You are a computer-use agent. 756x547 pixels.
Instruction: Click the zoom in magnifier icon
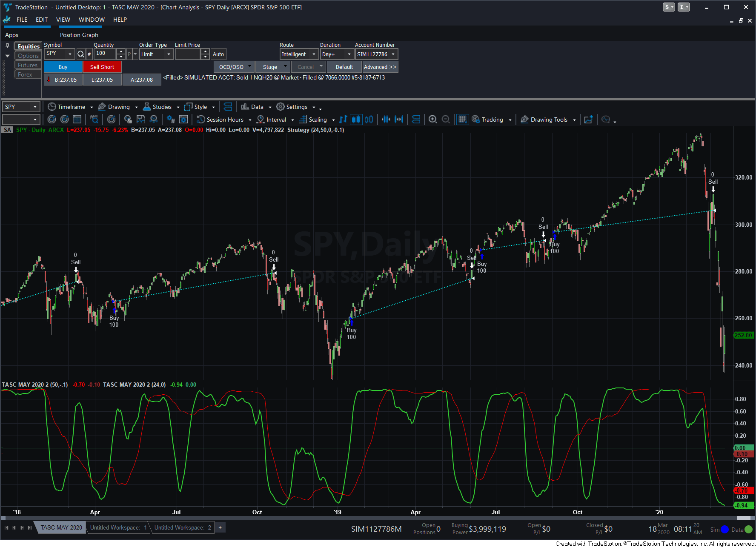pyautogui.click(x=432, y=120)
